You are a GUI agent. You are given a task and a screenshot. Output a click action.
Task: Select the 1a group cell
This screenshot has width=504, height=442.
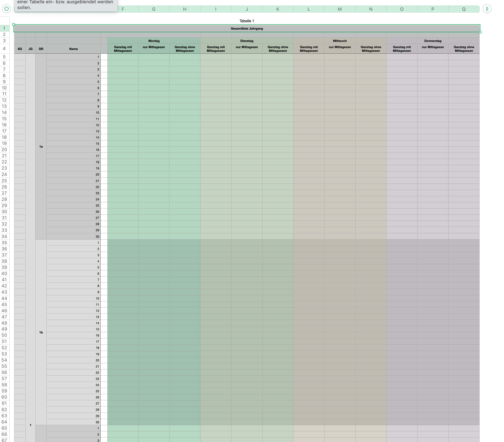(41, 147)
